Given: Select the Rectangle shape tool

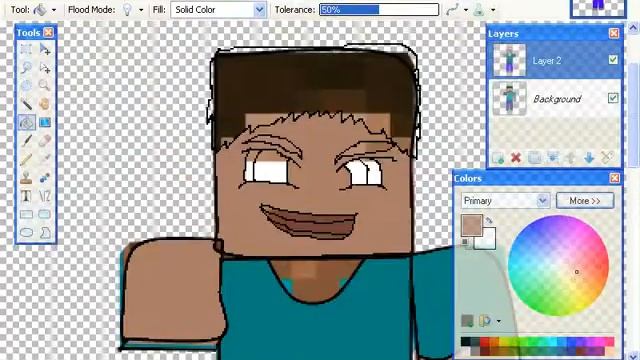Looking at the screenshot, I should pos(27,214).
